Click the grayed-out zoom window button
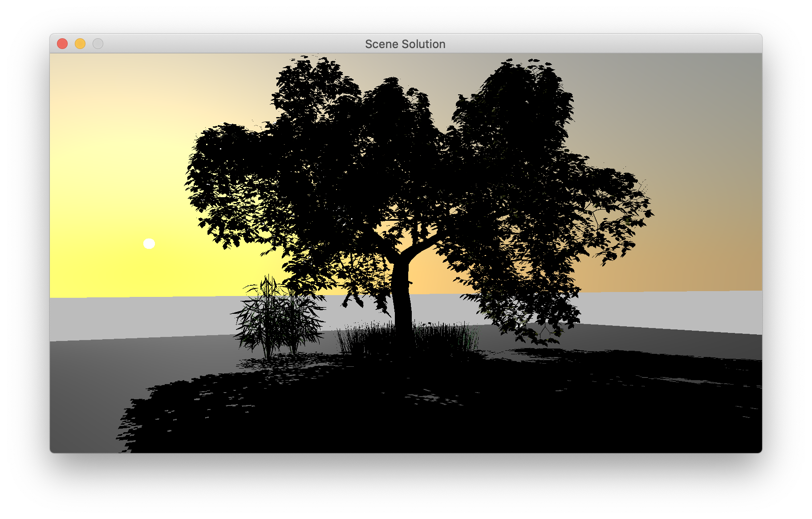 (x=98, y=44)
